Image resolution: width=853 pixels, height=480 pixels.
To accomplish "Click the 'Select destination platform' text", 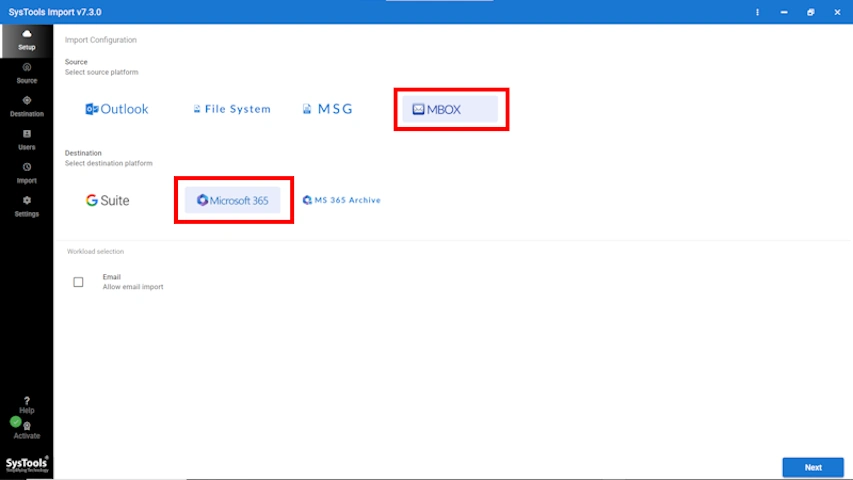I will click(108, 163).
